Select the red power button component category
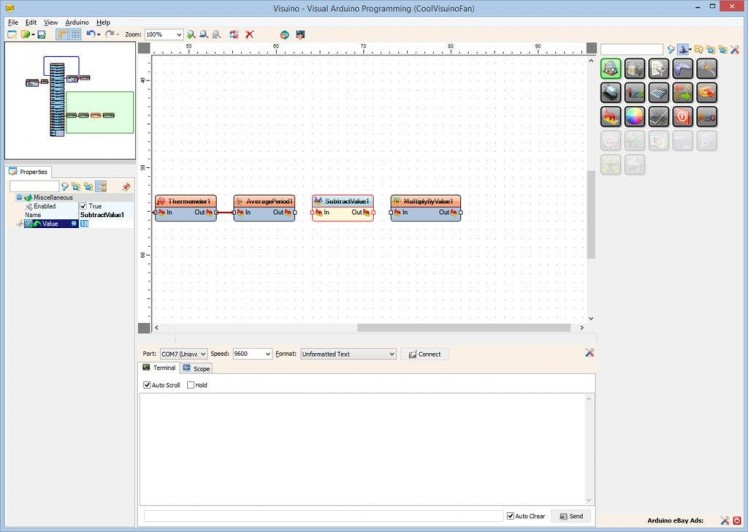Viewport: 748px width, 532px height. coord(682,117)
